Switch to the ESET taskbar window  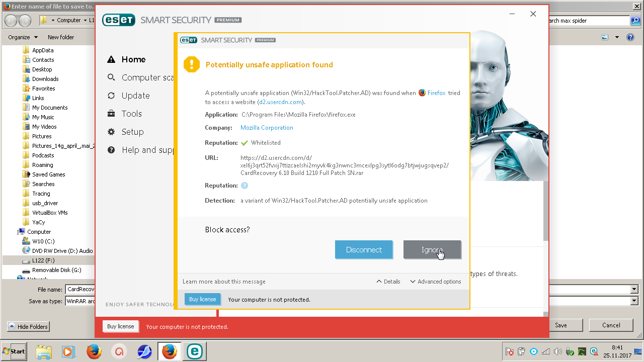pos(194,351)
